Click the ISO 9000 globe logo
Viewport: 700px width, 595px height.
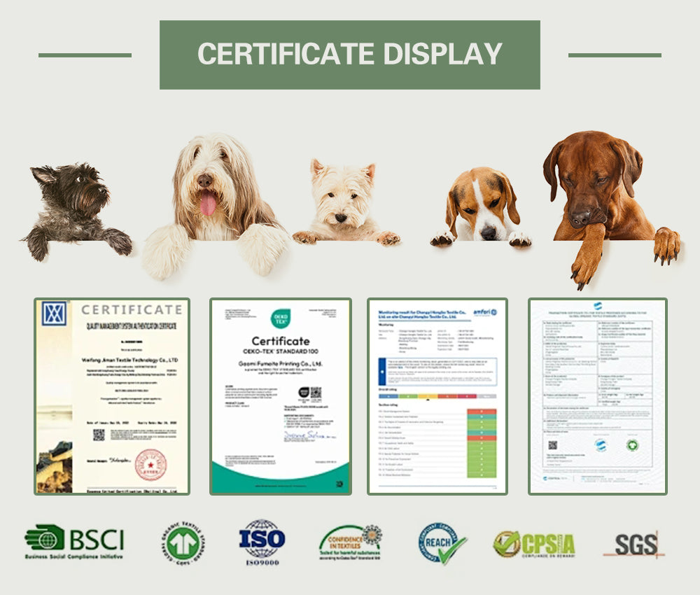(x=262, y=542)
